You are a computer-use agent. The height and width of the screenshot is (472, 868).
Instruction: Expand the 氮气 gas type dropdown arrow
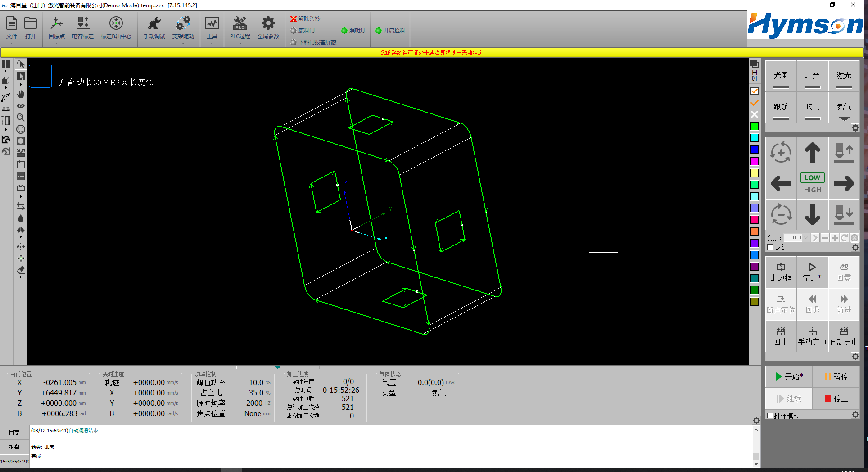(844, 119)
